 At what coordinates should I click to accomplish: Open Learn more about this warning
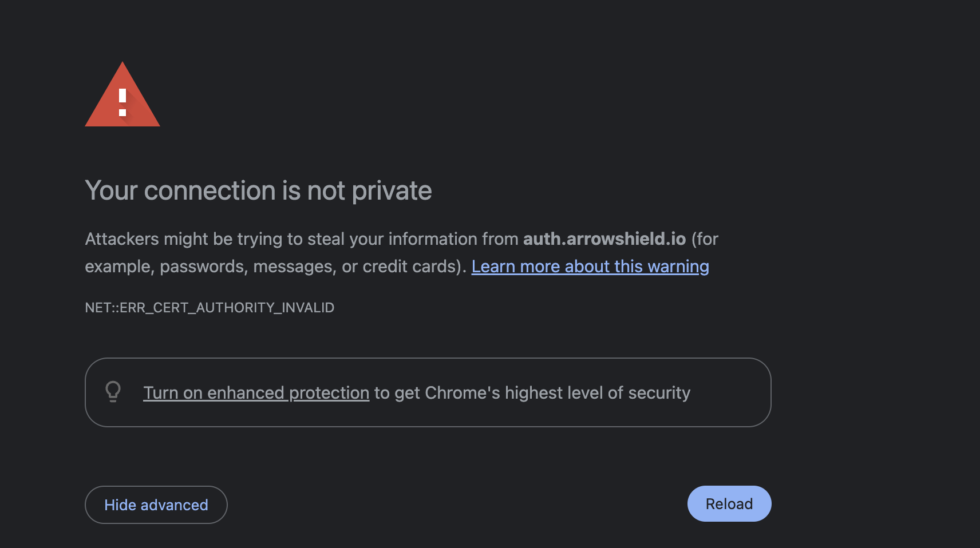point(590,267)
